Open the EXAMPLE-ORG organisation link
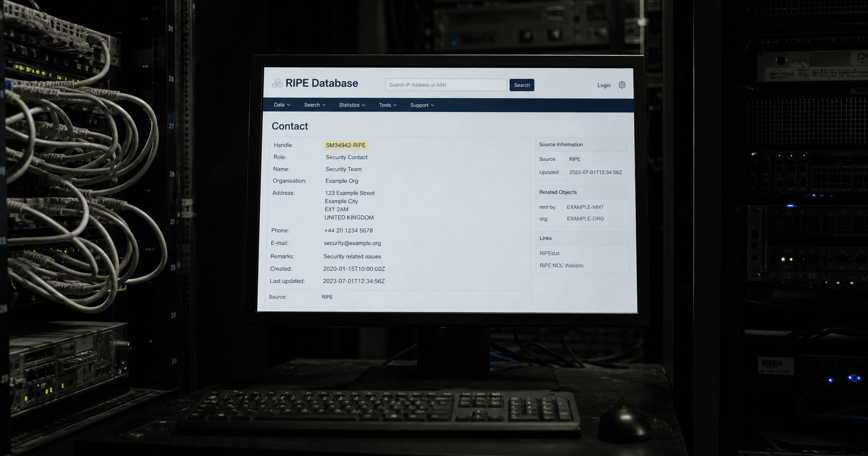Viewport: 868px width, 456px height. 585,219
